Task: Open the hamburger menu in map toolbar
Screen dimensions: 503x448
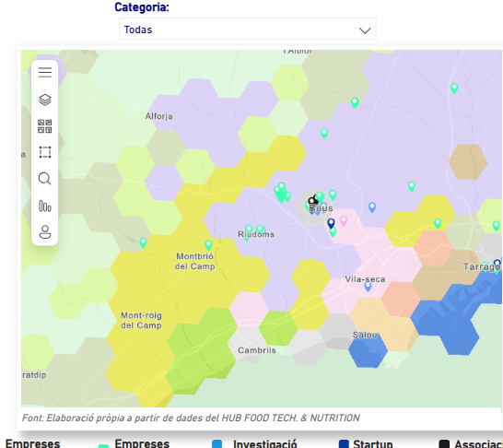Action: [x=45, y=73]
